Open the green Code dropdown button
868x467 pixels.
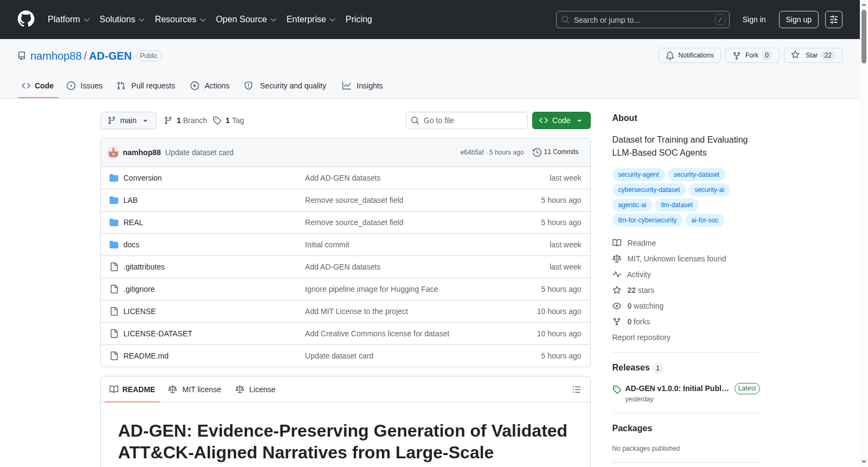561,120
